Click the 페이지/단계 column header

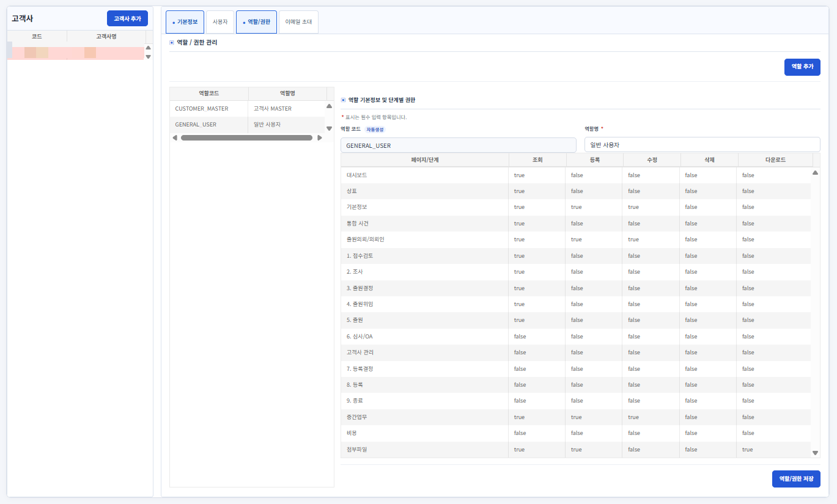pos(425,160)
